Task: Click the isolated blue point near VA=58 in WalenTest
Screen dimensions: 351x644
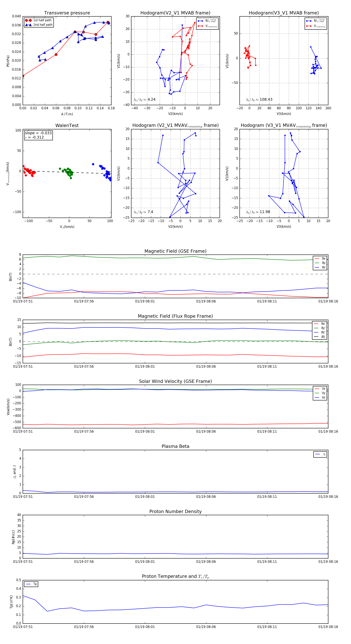Action: pos(93,164)
